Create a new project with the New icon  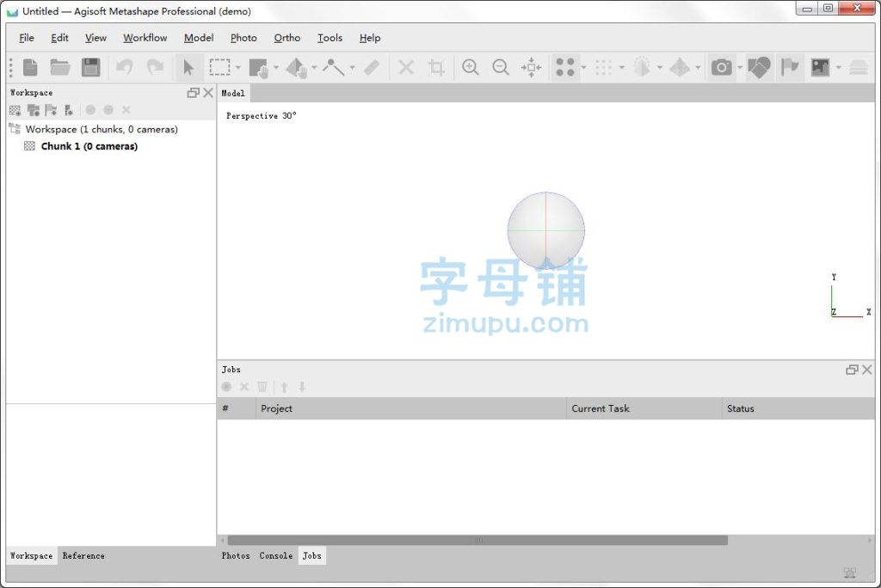click(30, 67)
